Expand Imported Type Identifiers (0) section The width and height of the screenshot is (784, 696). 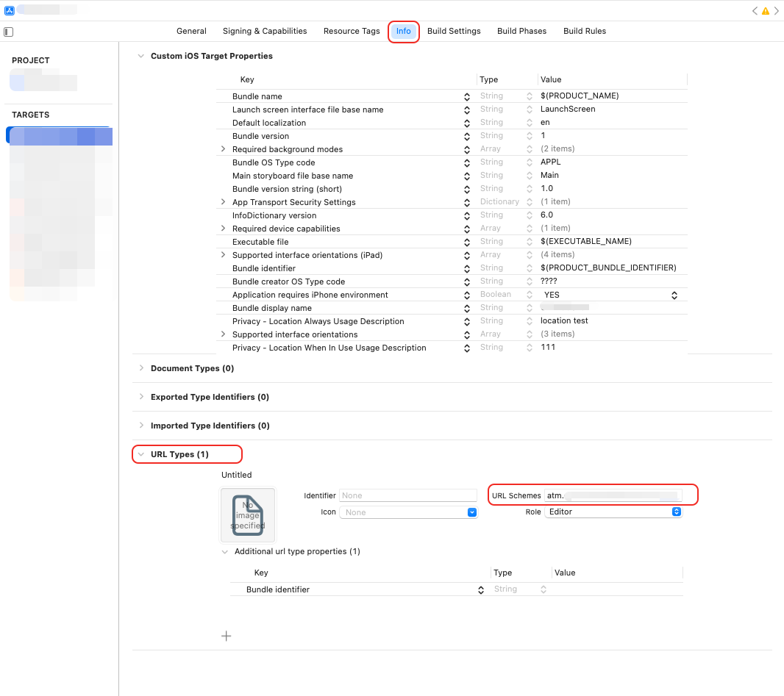(x=141, y=426)
